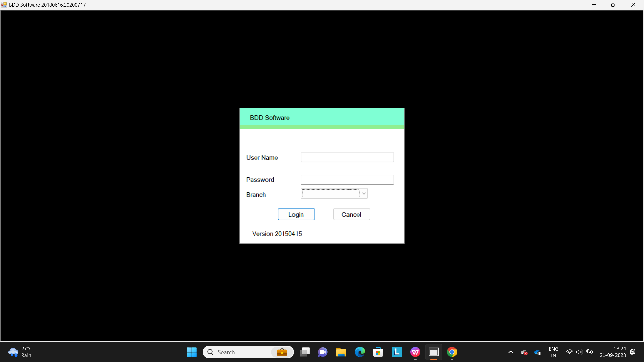Screen dimensions: 644x362
Task: Click the Version 20150415 text
Action: pyautogui.click(x=277, y=234)
